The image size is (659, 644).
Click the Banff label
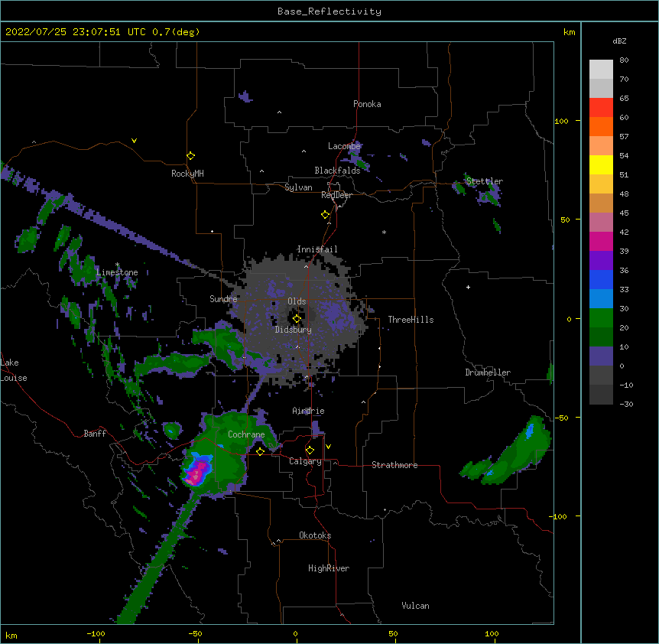point(95,434)
